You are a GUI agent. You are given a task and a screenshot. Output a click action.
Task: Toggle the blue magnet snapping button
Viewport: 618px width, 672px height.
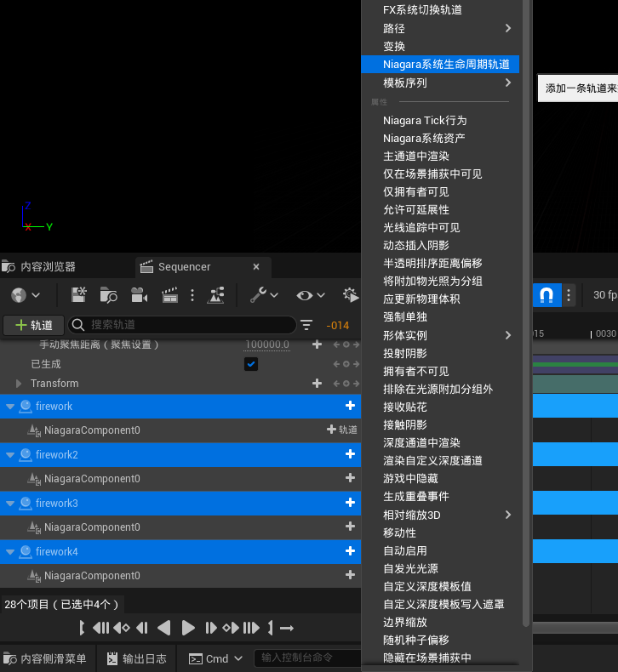tap(546, 295)
